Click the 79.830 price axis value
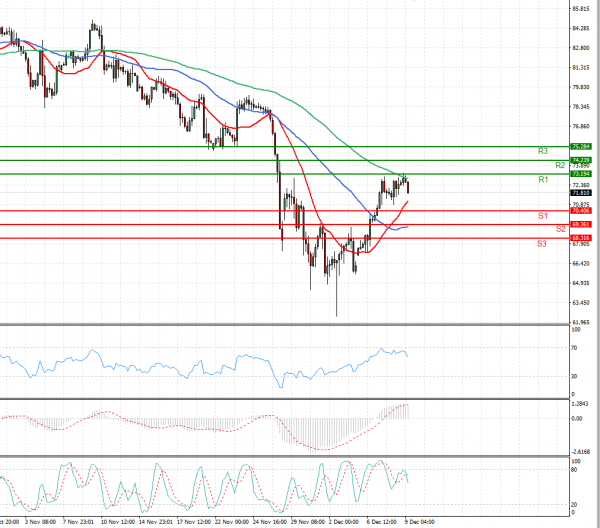Screen dimensions: 600x528 (580, 87)
